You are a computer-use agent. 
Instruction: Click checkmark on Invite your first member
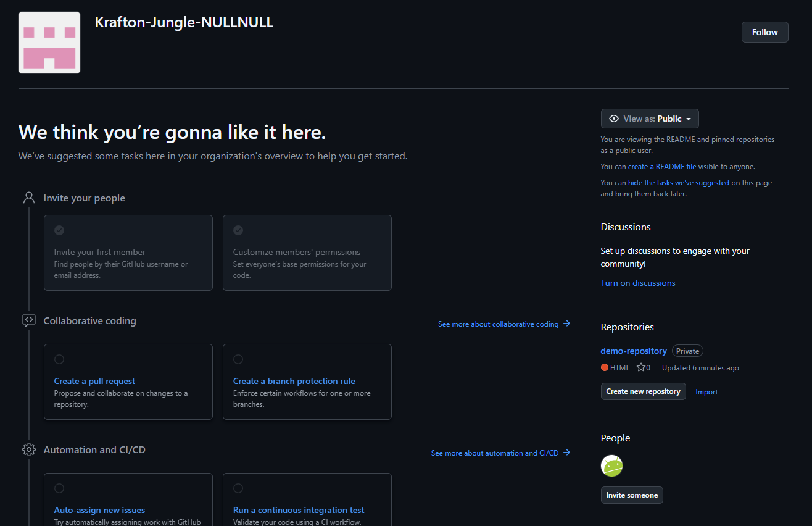(59, 230)
